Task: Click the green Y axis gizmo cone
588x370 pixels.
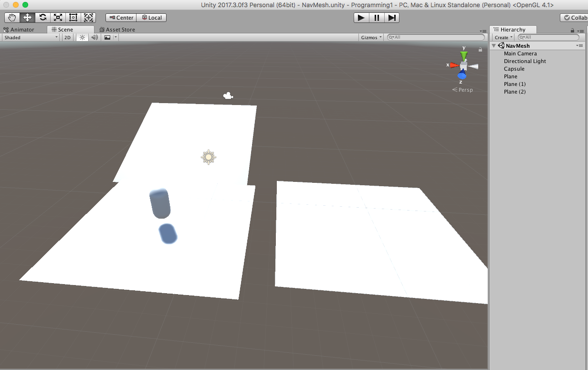Action: pyautogui.click(x=464, y=55)
